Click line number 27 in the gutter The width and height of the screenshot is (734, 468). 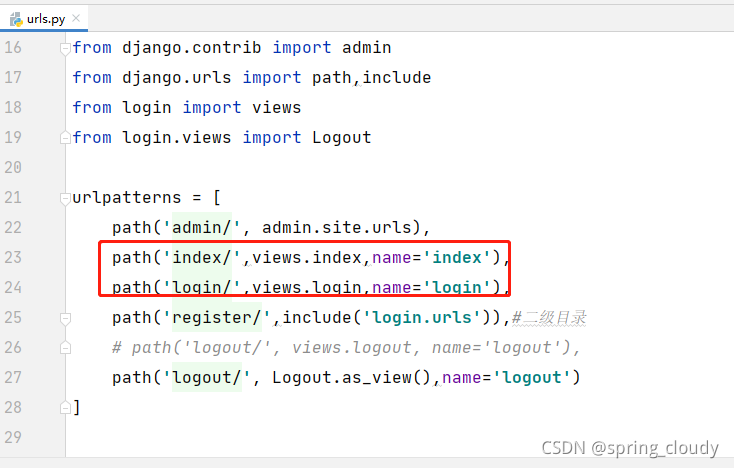click(x=13, y=377)
